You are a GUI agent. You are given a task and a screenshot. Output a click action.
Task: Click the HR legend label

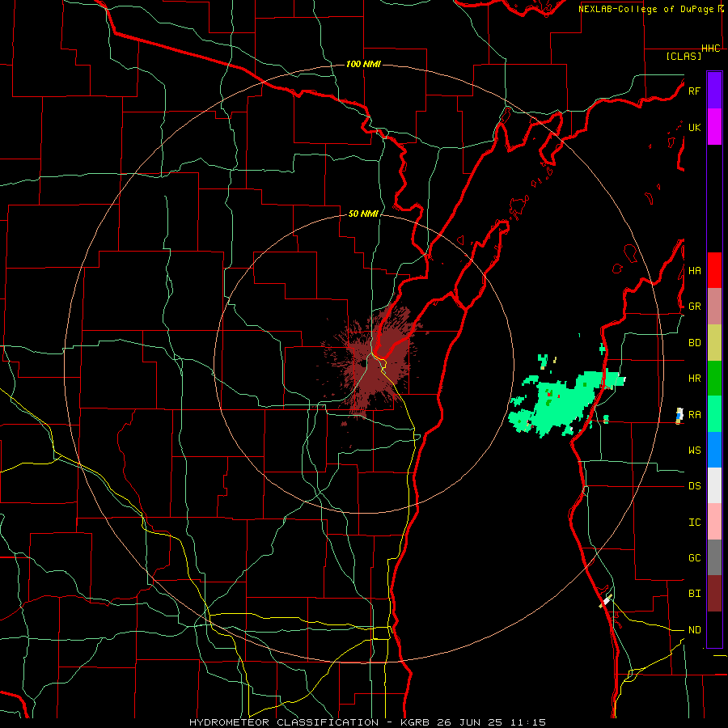click(x=694, y=379)
